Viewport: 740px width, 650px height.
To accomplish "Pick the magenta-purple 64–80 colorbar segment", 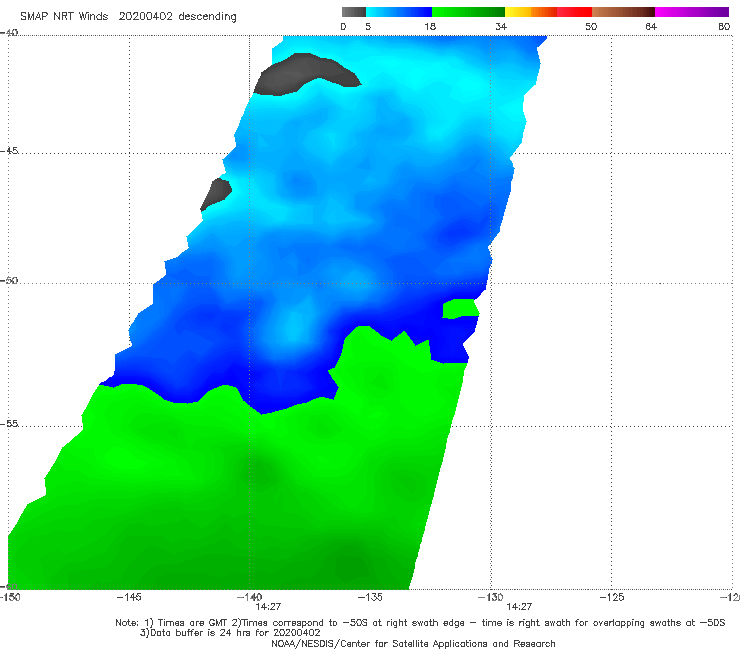I will 692,12.
